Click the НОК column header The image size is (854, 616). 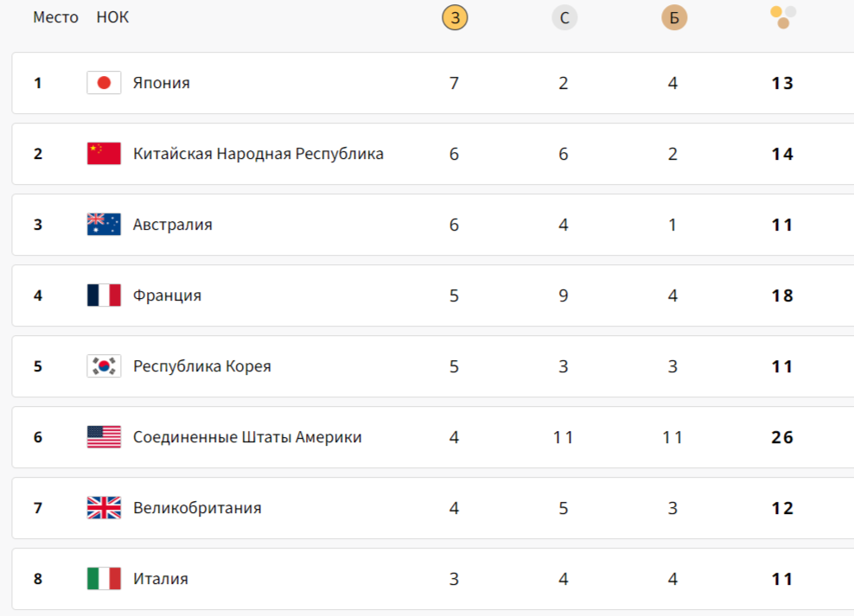[x=112, y=17]
